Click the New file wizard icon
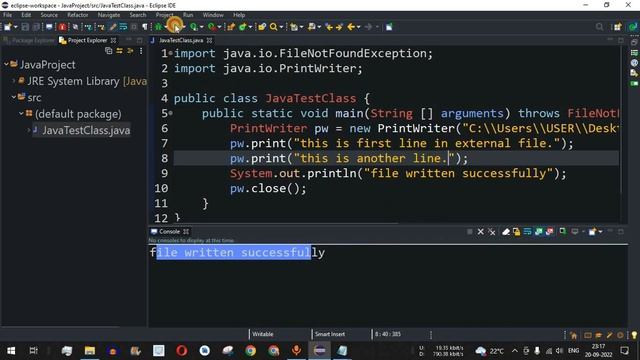The width and height of the screenshot is (640, 360). (7, 27)
